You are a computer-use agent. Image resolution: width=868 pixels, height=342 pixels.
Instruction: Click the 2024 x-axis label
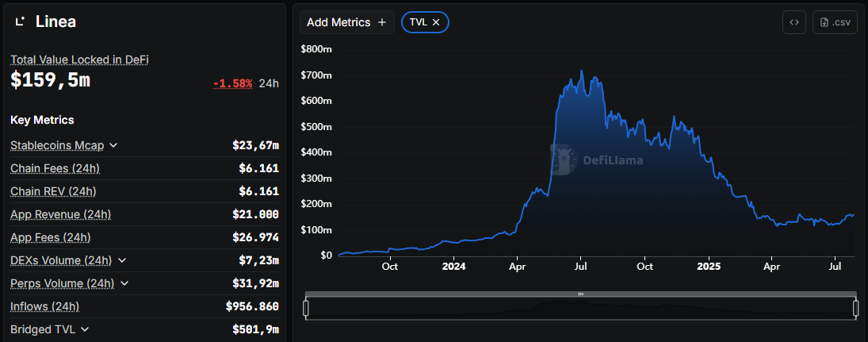click(453, 266)
